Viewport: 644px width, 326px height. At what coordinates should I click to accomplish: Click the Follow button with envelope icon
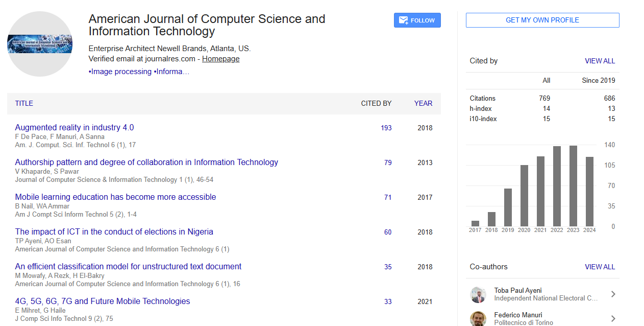[417, 20]
